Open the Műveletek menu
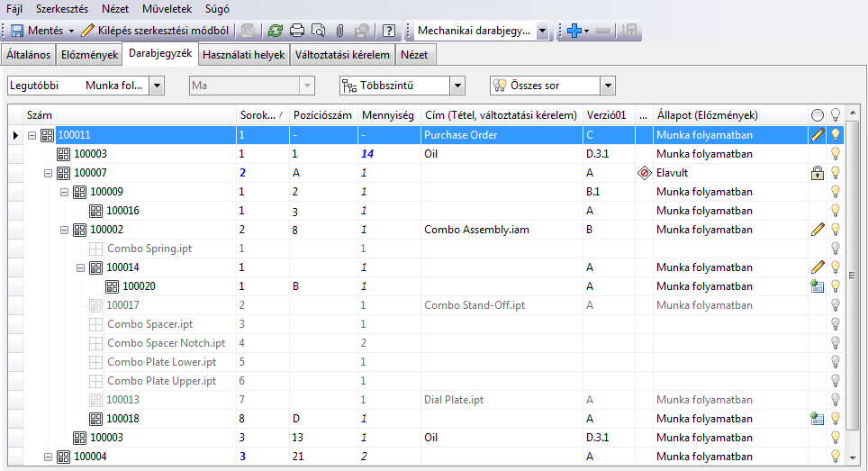The height and width of the screenshot is (471, 868). click(167, 9)
